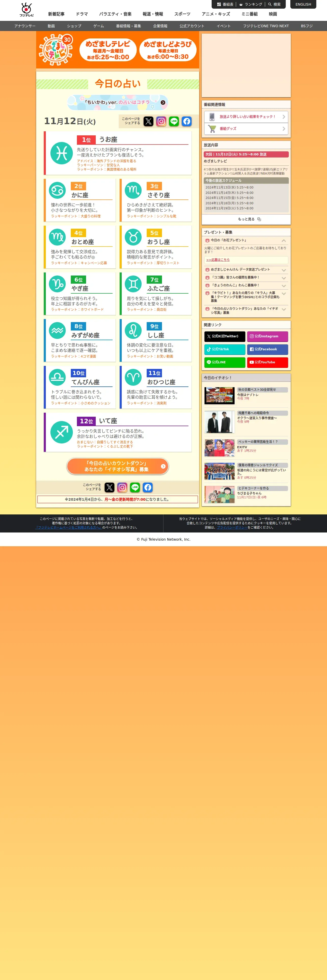Open 番組グッズ row arrow
Image resolution: width=327 pixels, height=980 pixels.
click(284, 129)
